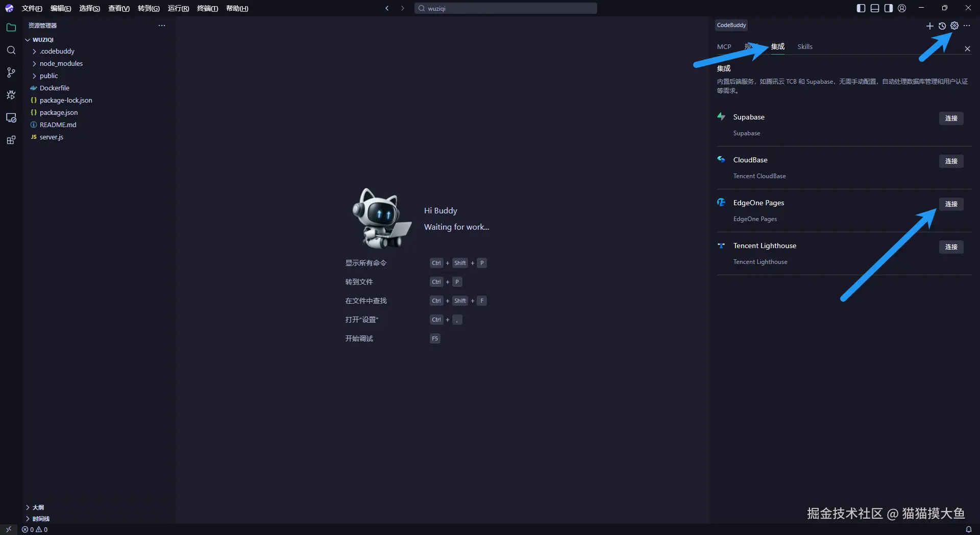Close the CodeBuddy settings page
The height and width of the screenshot is (535, 980).
(967, 48)
